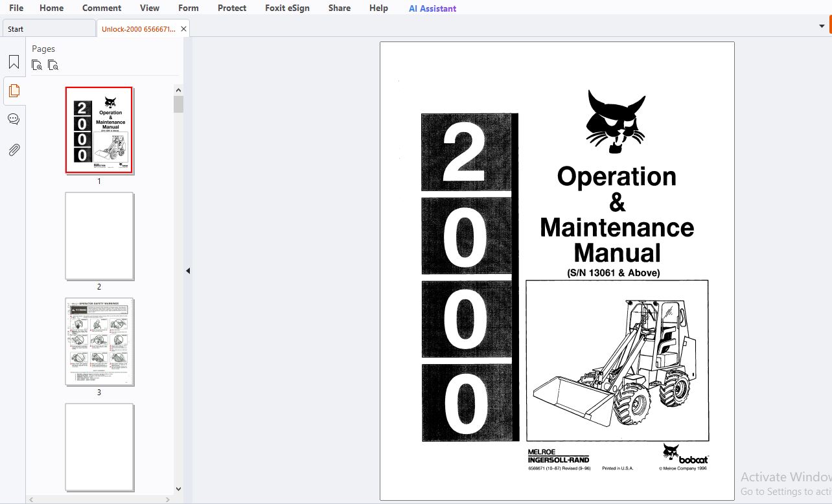Collapse the navigation panel arrow
Screen dimensions: 832x504
[188, 271]
